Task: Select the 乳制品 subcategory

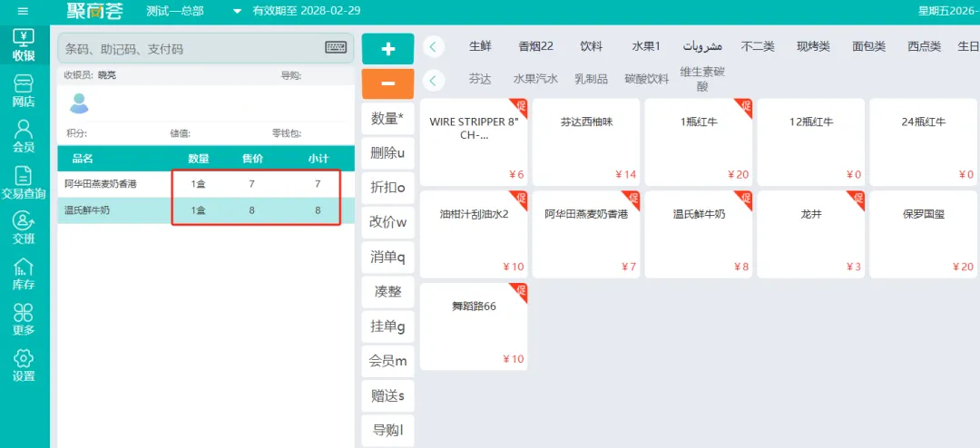Action: [592, 80]
